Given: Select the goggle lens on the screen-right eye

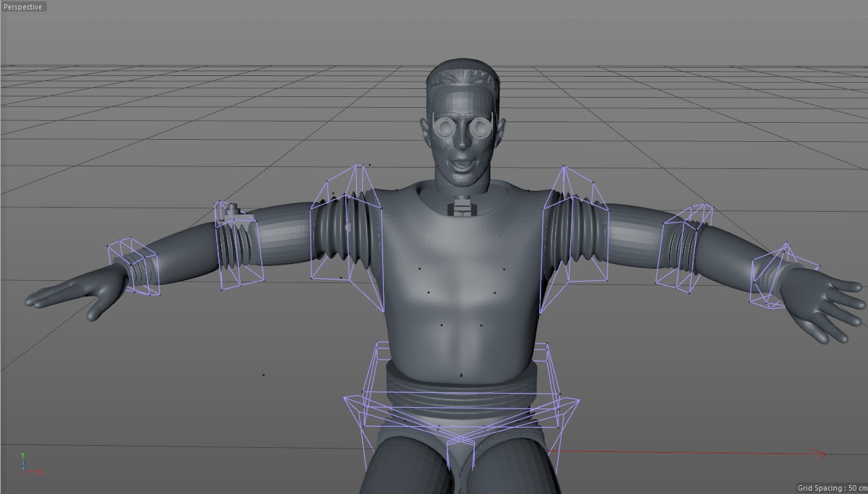Looking at the screenshot, I should pos(481,127).
